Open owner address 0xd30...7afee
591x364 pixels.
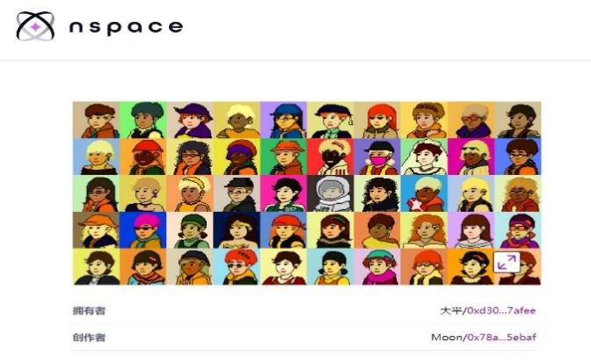pyautogui.click(x=501, y=310)
